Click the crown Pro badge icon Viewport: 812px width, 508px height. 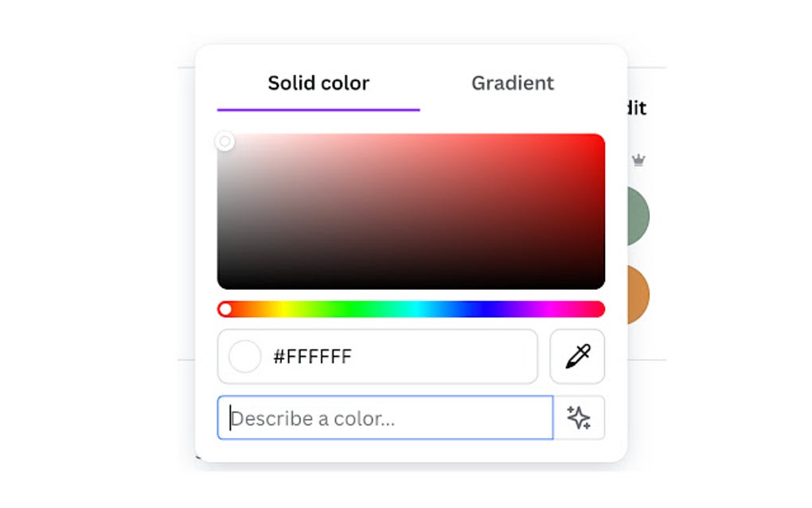638,161
